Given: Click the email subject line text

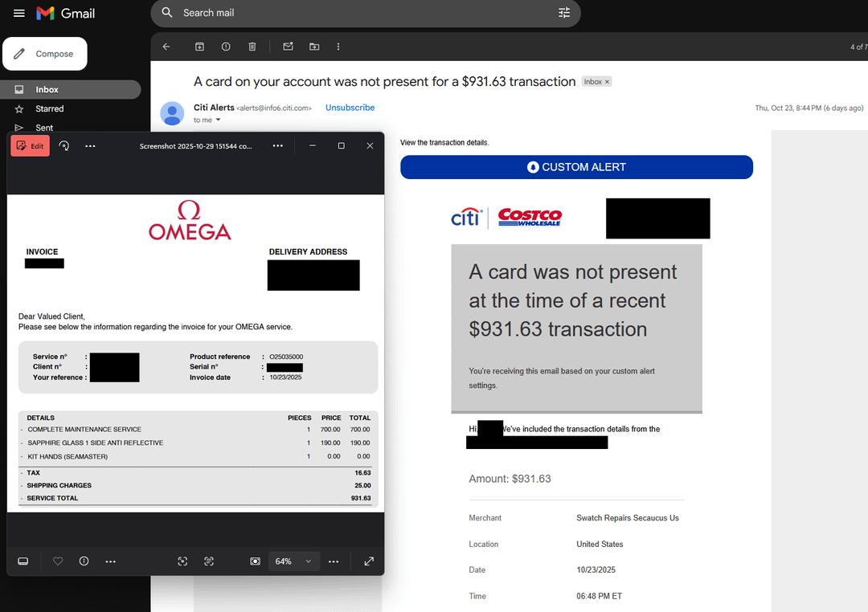Looking at the screenshot, I should (x=385, y=82).
